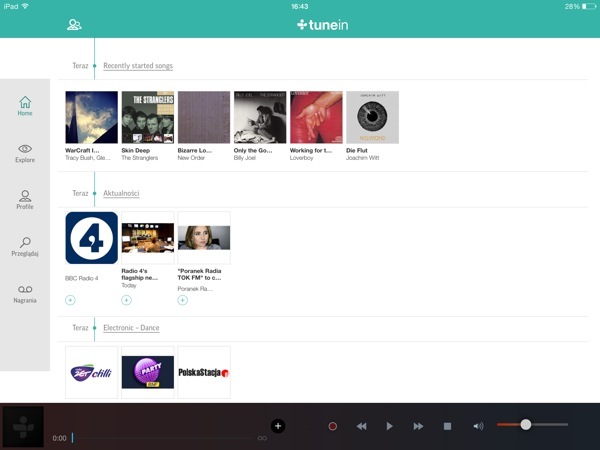Add Poranek Radia TOK FM with plus icon
Screen dimensions: 600x450
point(183,300)
